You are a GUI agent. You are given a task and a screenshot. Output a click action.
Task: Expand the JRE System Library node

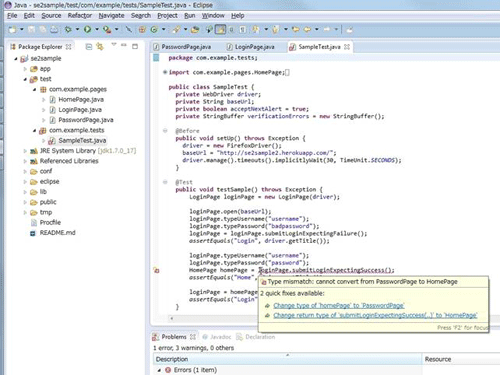[25, 151]
